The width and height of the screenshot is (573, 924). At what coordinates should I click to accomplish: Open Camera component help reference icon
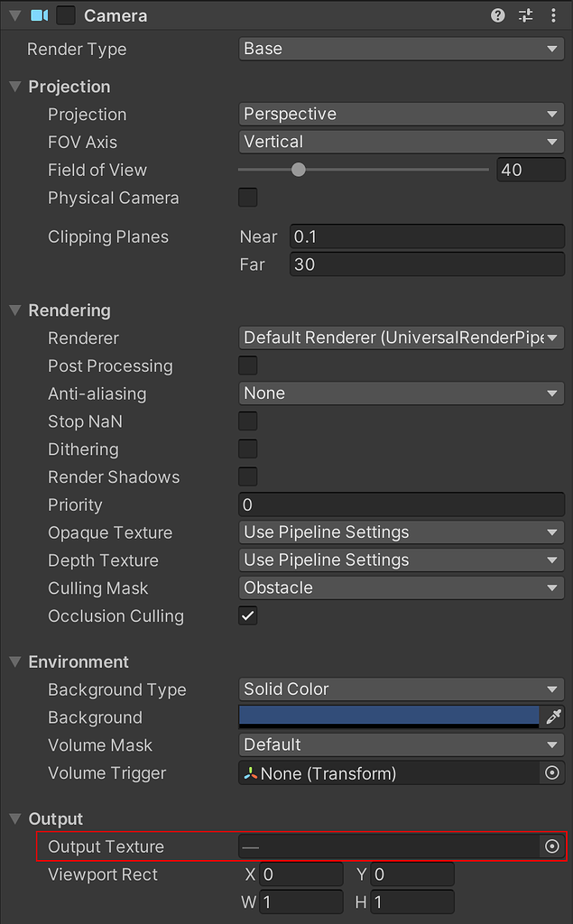coord(498,15)
